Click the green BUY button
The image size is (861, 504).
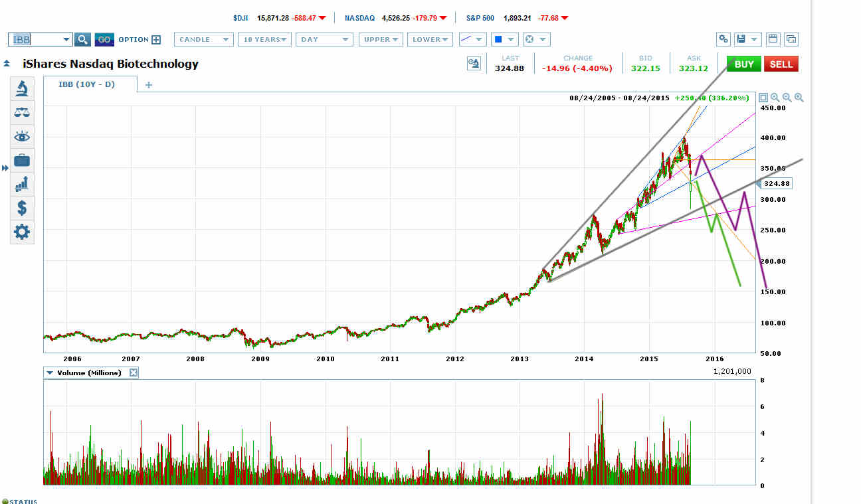(744, 64)
